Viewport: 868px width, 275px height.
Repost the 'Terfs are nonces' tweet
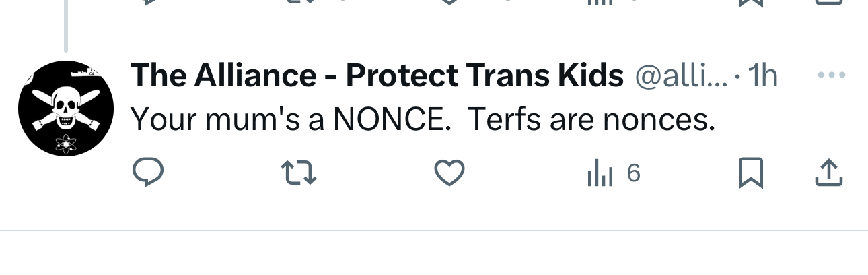coord(297,173)
